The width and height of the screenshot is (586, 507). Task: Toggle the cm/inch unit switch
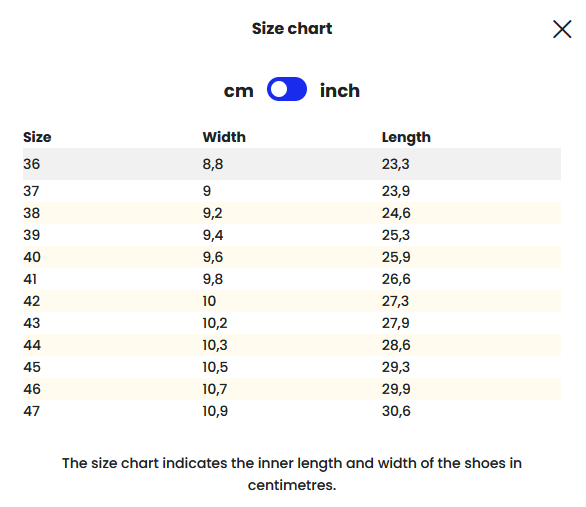click(x=287, y=89)
